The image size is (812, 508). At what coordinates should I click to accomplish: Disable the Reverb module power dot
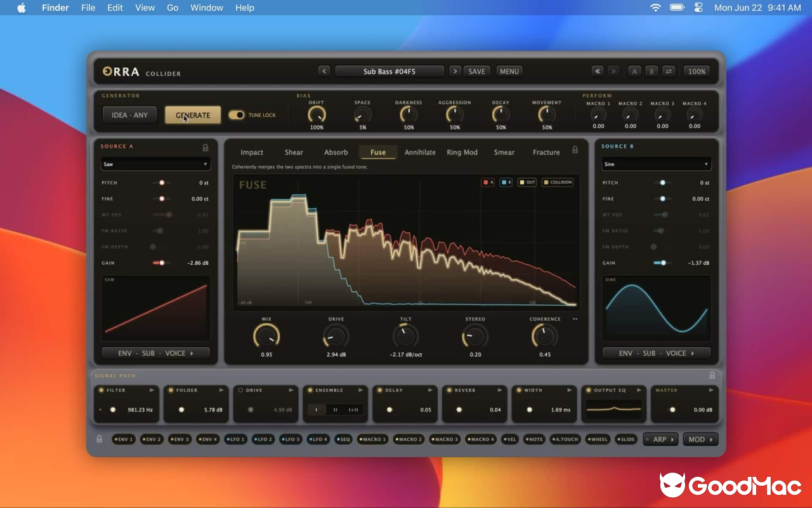point(450,390)
